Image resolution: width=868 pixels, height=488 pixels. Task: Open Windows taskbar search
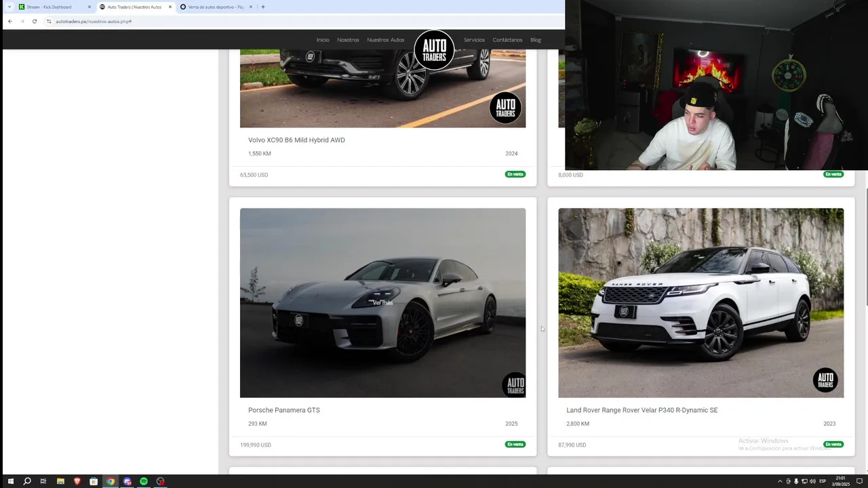[x=27, y=481]
